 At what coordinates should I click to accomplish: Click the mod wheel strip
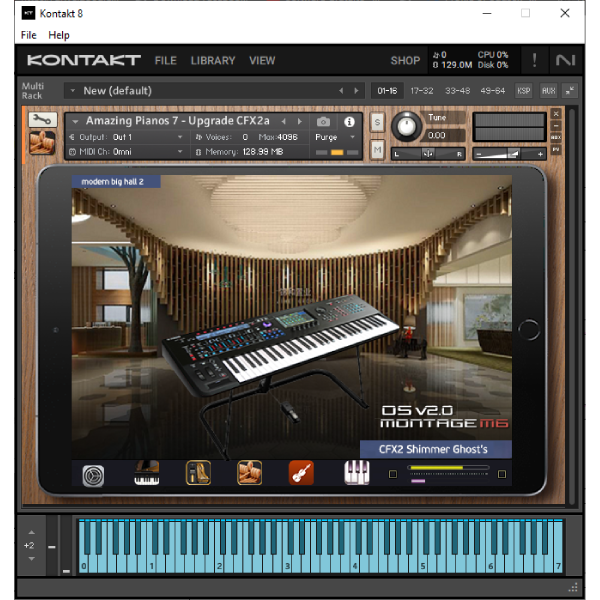[x=66, y=546]
